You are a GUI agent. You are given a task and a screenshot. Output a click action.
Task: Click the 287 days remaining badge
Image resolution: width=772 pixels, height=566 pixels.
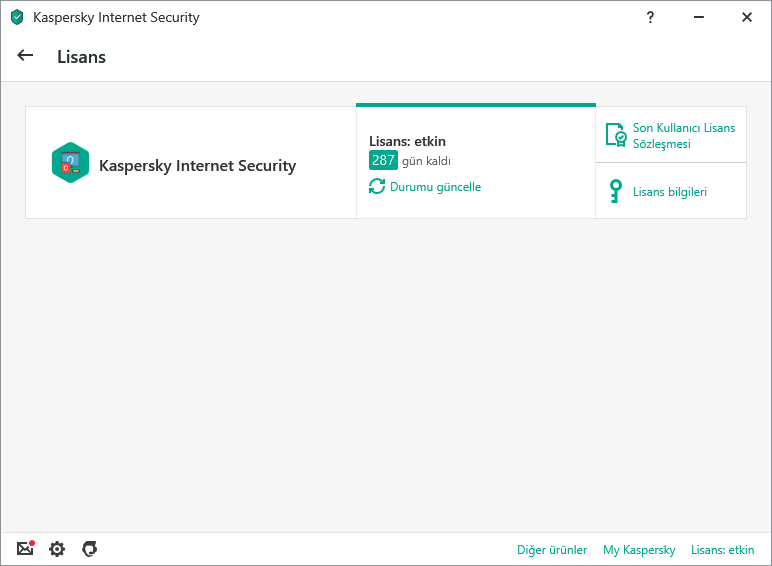point(383,160)
